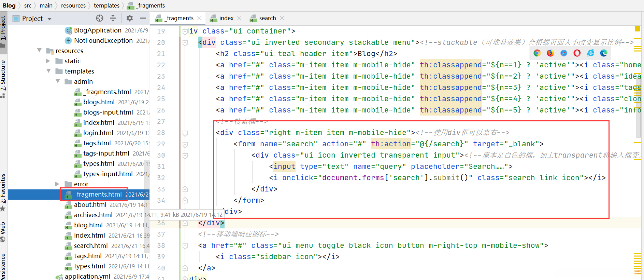
Task: Collapse the admin folder
Action: click(58, 81)
